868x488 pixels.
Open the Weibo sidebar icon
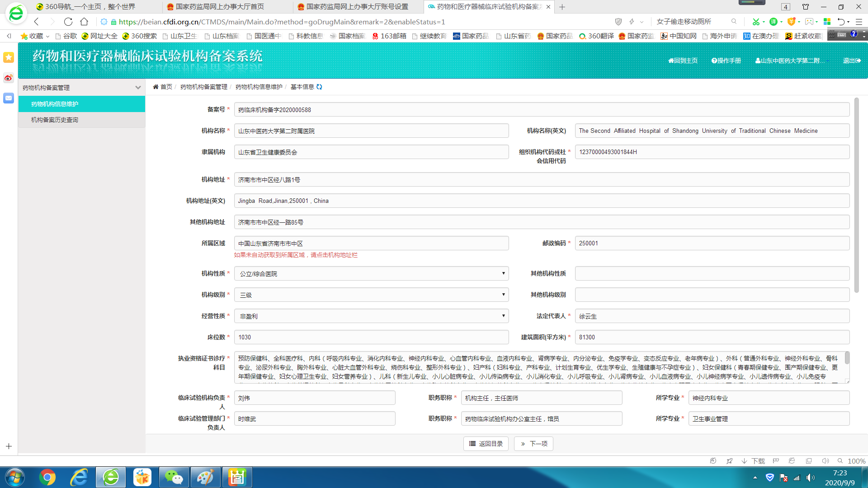coord(9,78)
